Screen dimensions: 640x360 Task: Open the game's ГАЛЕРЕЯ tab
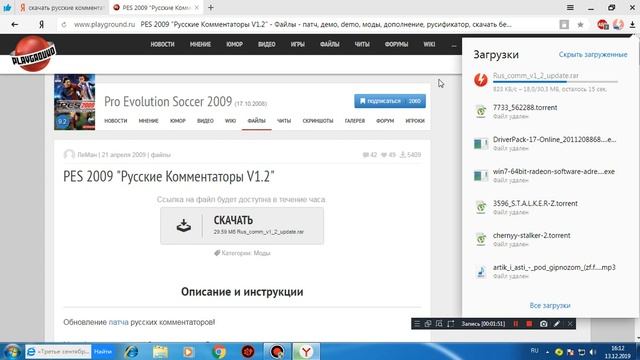click(355, 121)
